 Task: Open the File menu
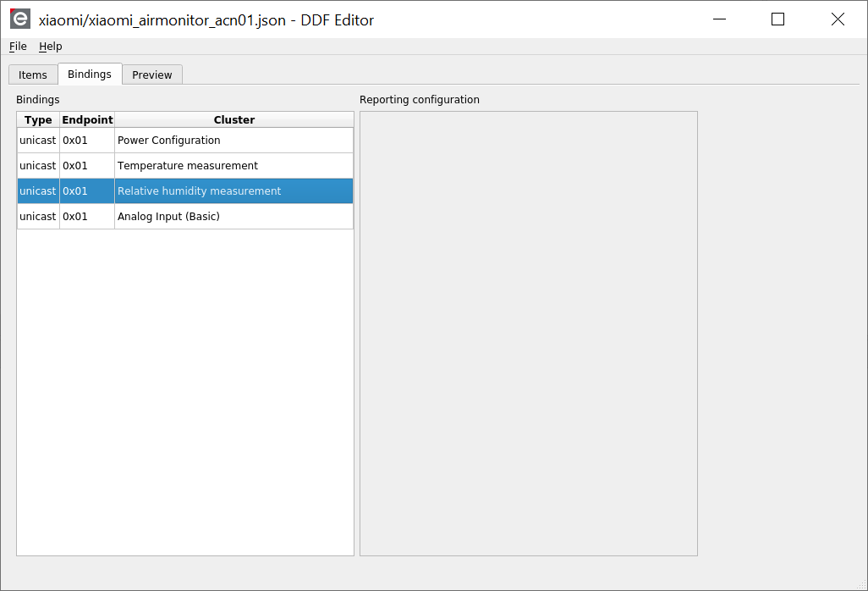(18, 47)
